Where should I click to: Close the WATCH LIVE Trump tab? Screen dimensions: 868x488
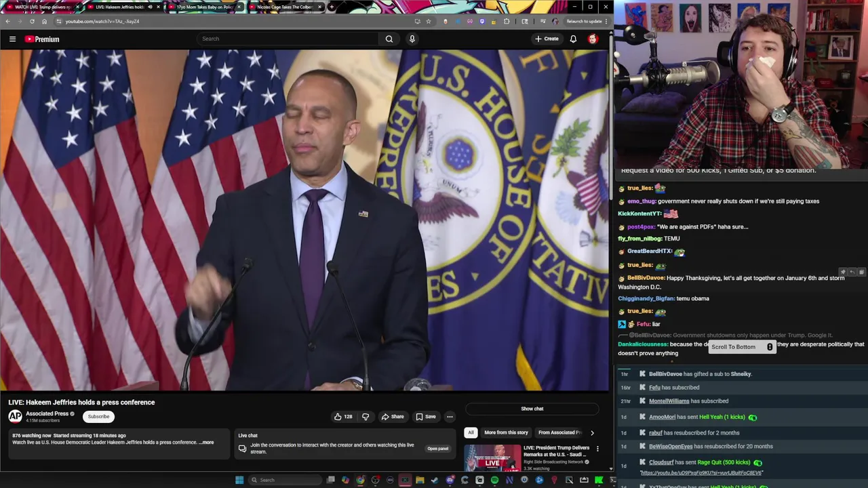77,7
